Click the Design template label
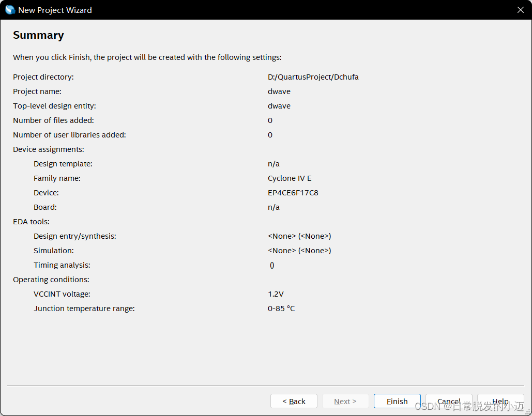The width and height of the screenshot is (532, 416). tap(63, 164)
